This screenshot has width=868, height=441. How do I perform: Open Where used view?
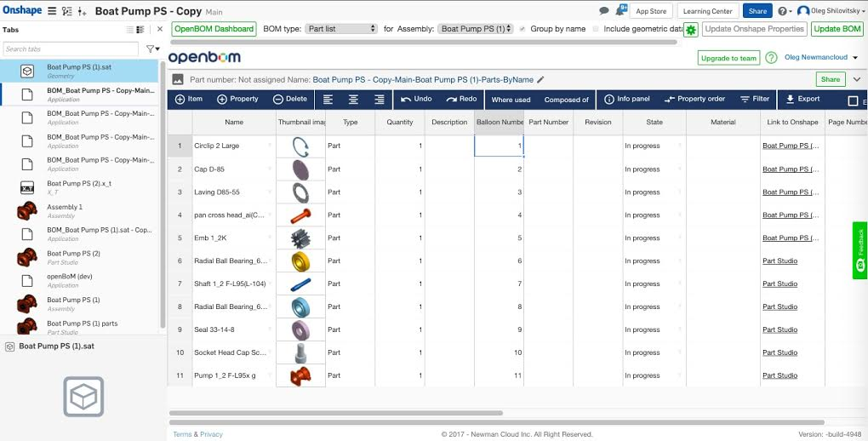[x=511, y=100]
